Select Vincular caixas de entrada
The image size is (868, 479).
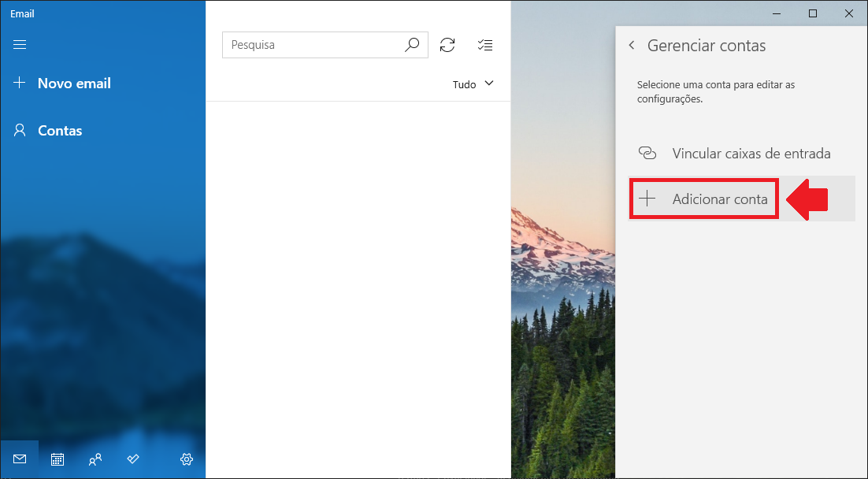point(742,154)
